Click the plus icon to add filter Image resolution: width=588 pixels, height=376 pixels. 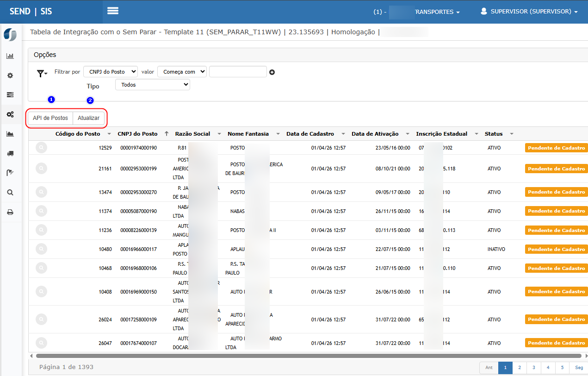pyautogui.click(x=272, y=72)
